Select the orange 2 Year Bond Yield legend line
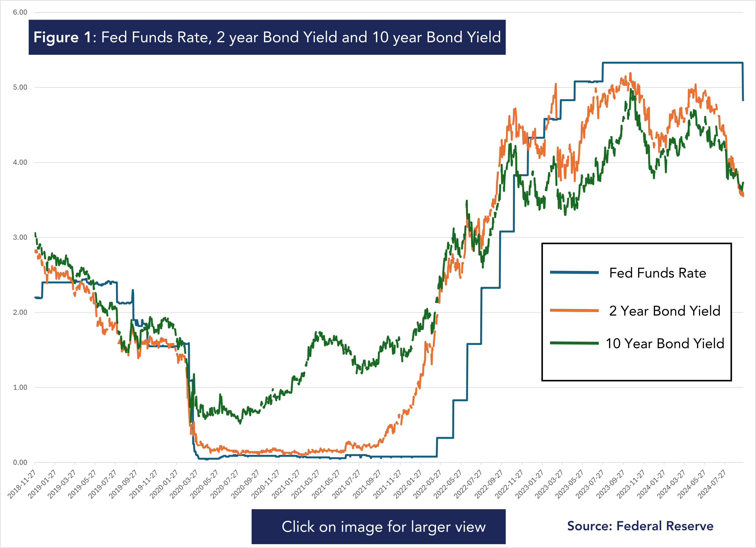The height and width of the screenshot is (548, 756). point(574,311)
